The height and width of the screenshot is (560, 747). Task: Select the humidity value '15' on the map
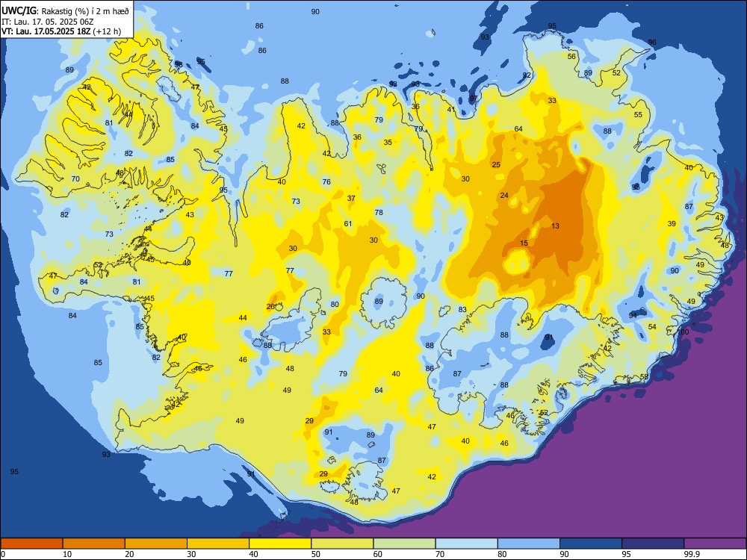[524, 243]
